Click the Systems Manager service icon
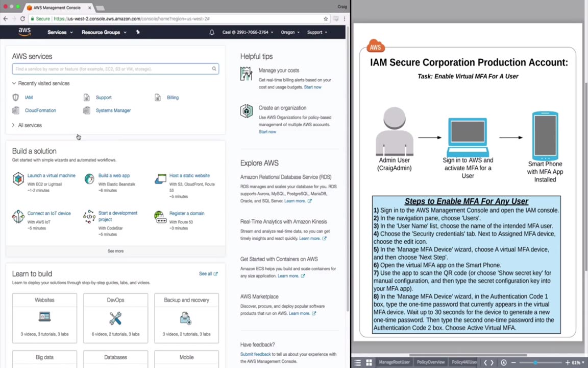The image size is (588, 368). pyautogui.click(x=87, y=110)
